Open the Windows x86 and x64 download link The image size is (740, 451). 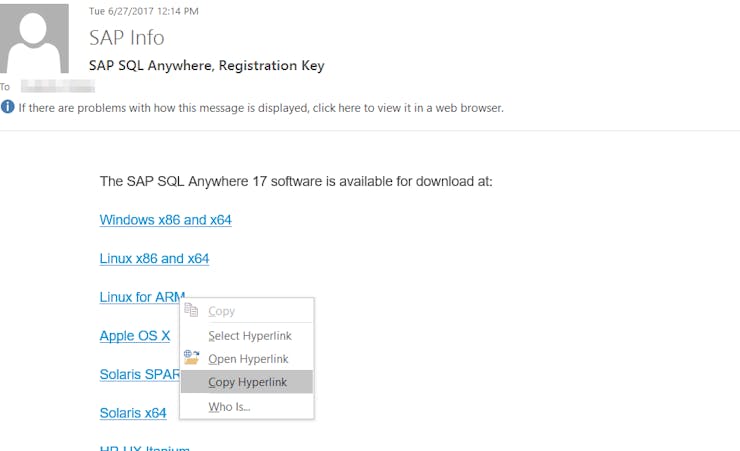tap(165, 220)
